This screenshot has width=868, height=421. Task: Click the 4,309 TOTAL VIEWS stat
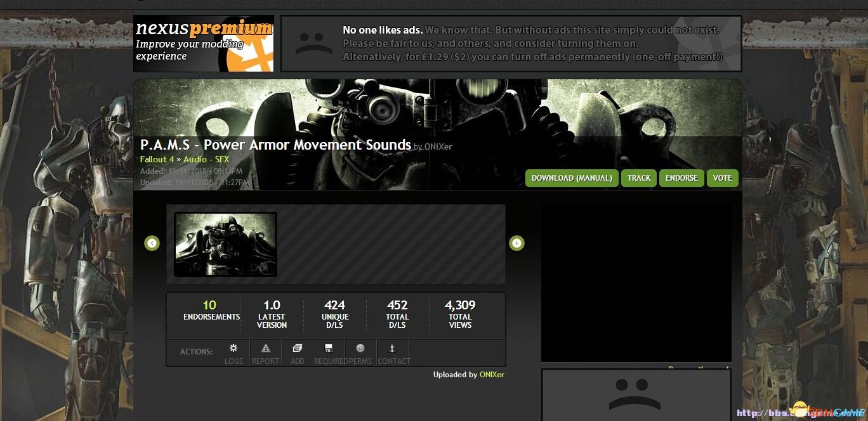point(460,314)
